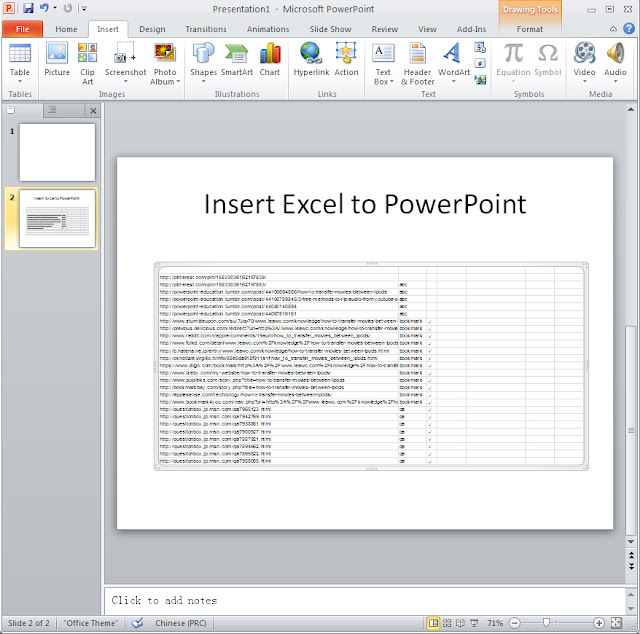This screenshot has height=634, width=640.
Task: Insert a Chart from Illustrations group
Action: 270,60
